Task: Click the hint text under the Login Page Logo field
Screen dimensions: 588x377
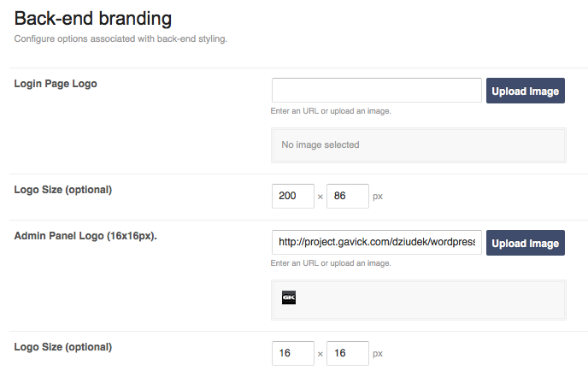Action: coord(331,111)
